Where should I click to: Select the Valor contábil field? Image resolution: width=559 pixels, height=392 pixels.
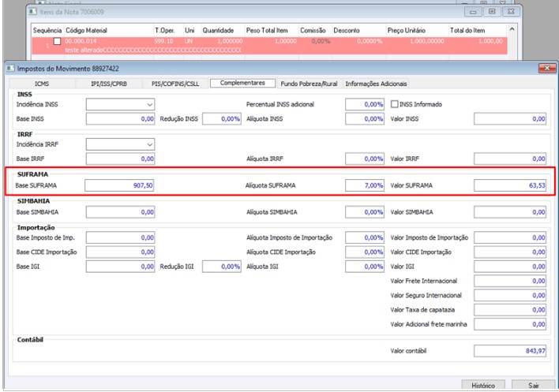click(x=510, y=350)
